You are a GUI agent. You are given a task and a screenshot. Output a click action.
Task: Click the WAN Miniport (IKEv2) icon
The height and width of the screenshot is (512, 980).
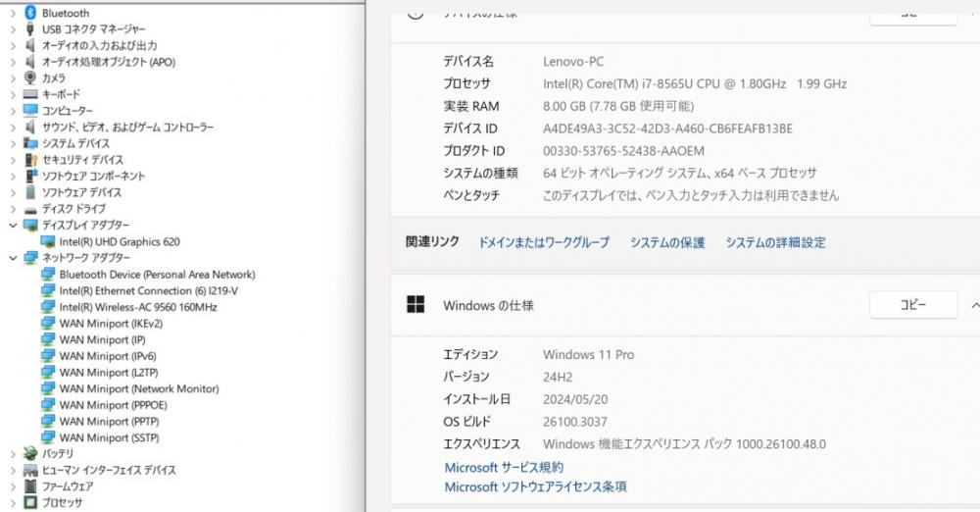pyautogui.click(x=47, y=323)
